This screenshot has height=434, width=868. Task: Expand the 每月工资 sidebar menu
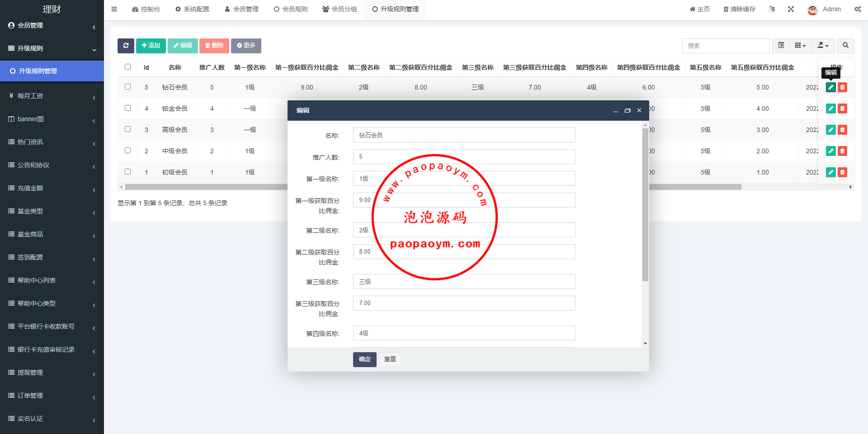pos(52,96)
